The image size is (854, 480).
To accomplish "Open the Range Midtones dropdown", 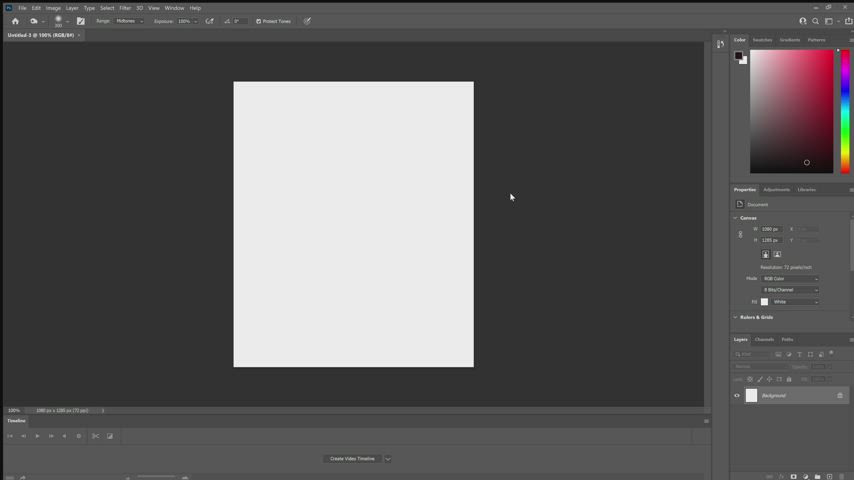I will [x=129, y=21].
